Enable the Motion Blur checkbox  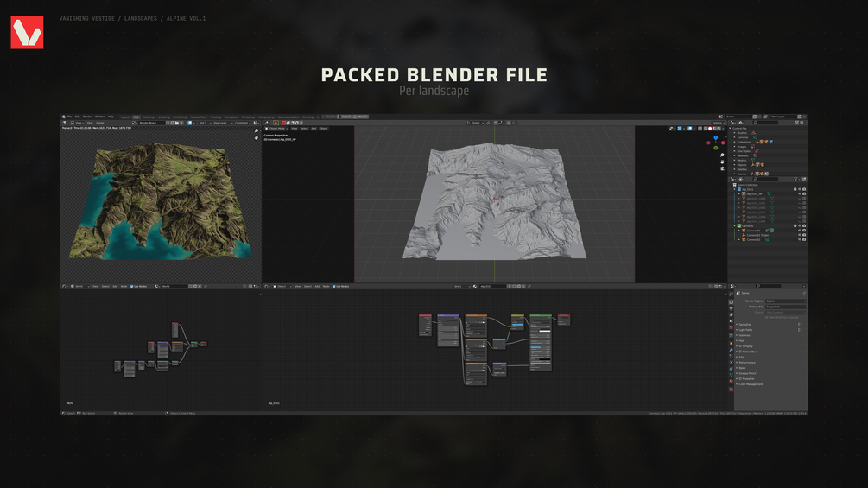[x=740, y=352]
